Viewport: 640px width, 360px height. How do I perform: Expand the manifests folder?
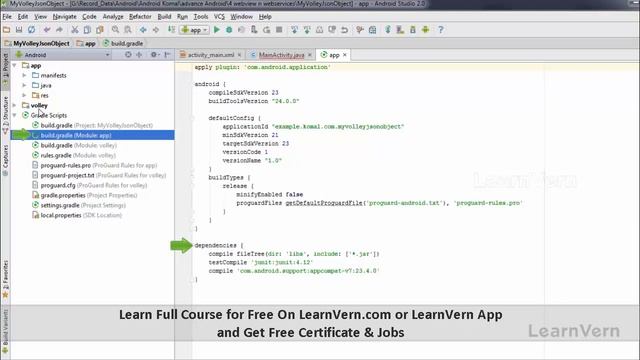point(24,76)
